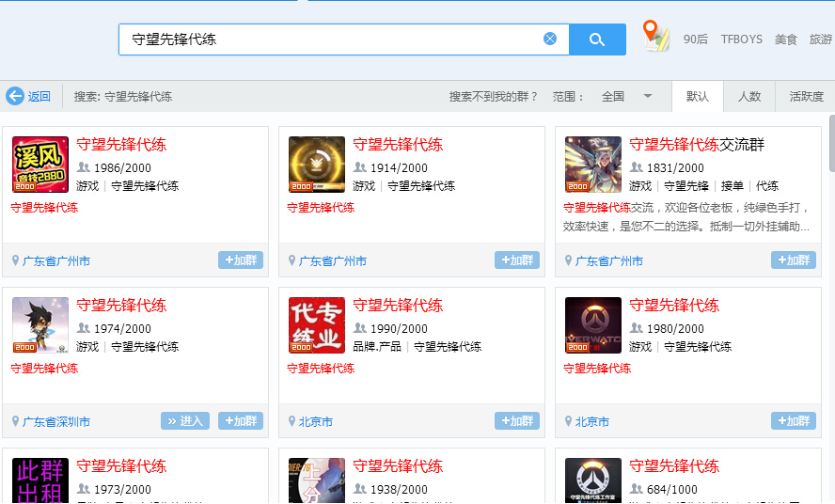Open group title beside 1990/2000
The image size is (835, 504).
(x=398, y=306)
